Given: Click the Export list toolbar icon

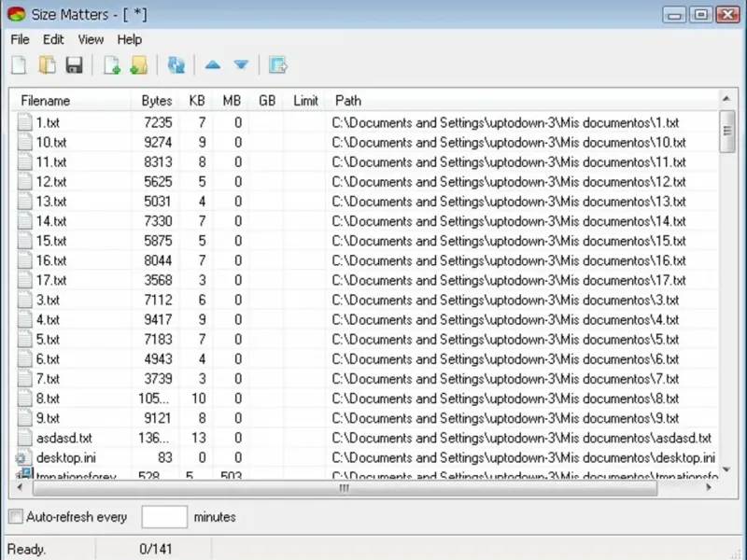Looking at the screenshot, I should [277, 65].
